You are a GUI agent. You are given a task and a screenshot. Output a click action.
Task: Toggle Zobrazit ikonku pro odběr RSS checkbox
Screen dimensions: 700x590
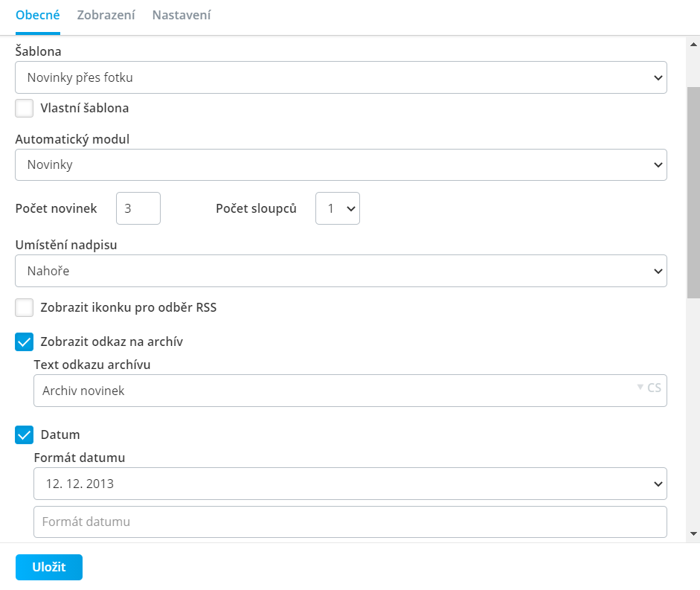[24, 308]
